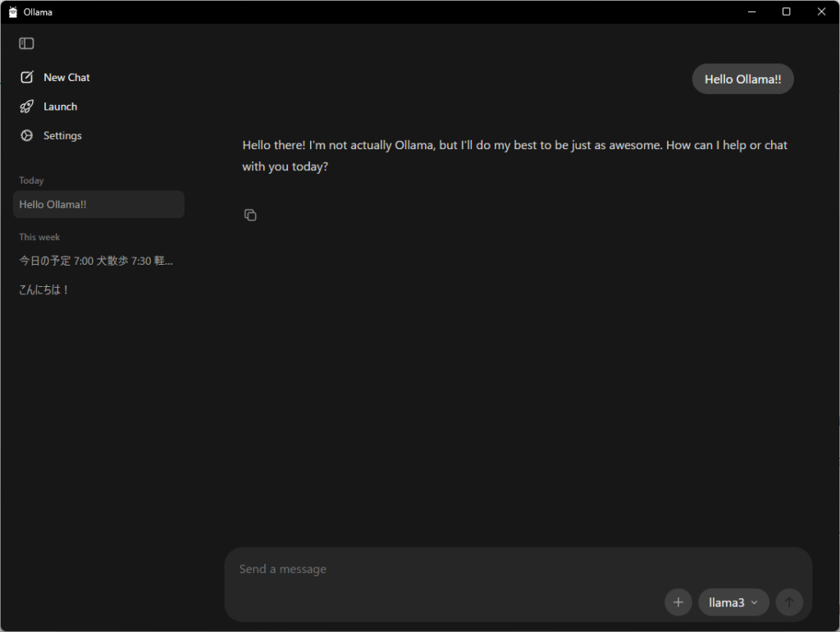Screen dimensions: 840x632
Task: Click the plus attachment icon
Action: (x=678, y=602)
